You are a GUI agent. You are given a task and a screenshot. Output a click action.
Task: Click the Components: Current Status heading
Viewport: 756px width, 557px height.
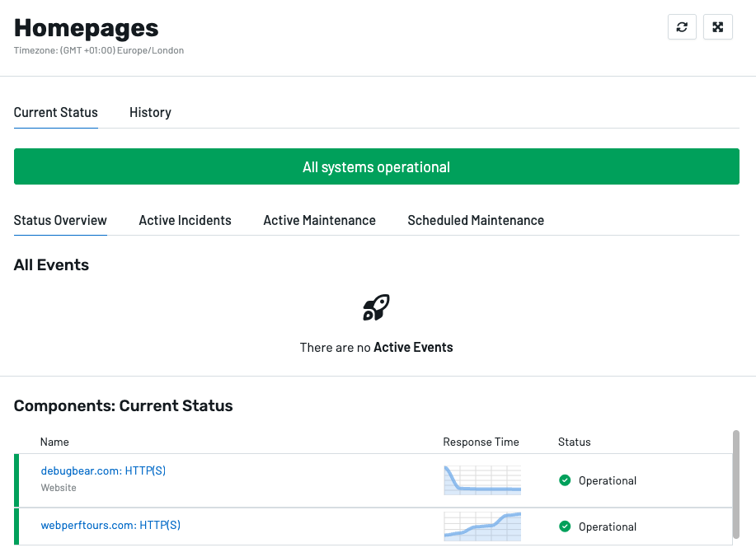tap(124, 406)
